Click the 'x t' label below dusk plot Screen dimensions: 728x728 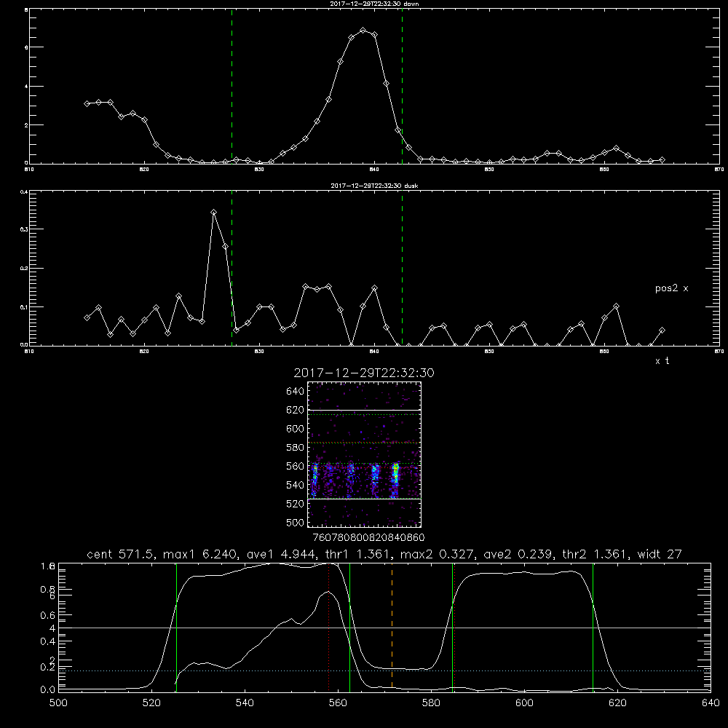point(662,361)
